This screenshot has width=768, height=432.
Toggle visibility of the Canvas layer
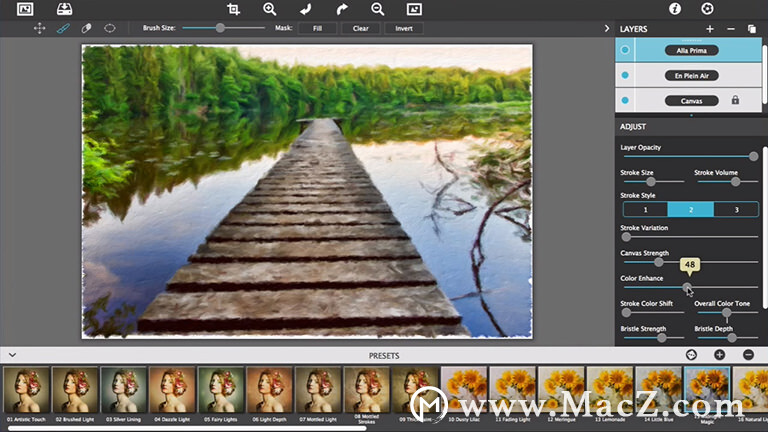click(625, 100)
